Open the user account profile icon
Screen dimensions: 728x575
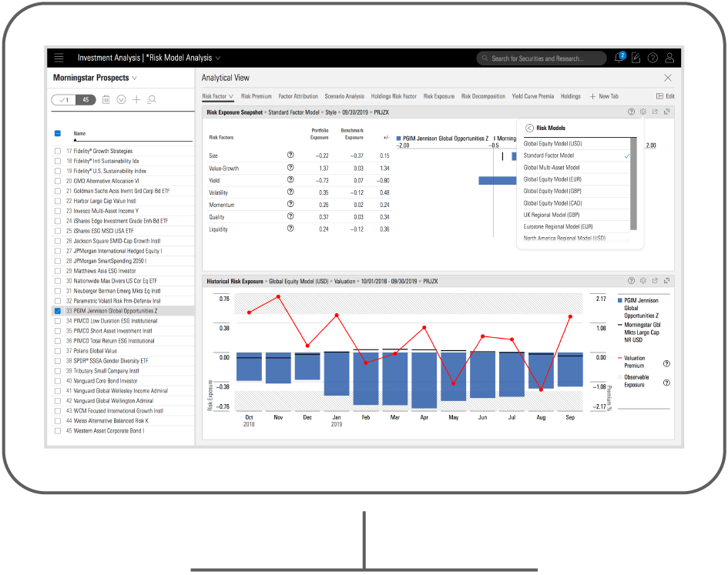click(669, 59)
